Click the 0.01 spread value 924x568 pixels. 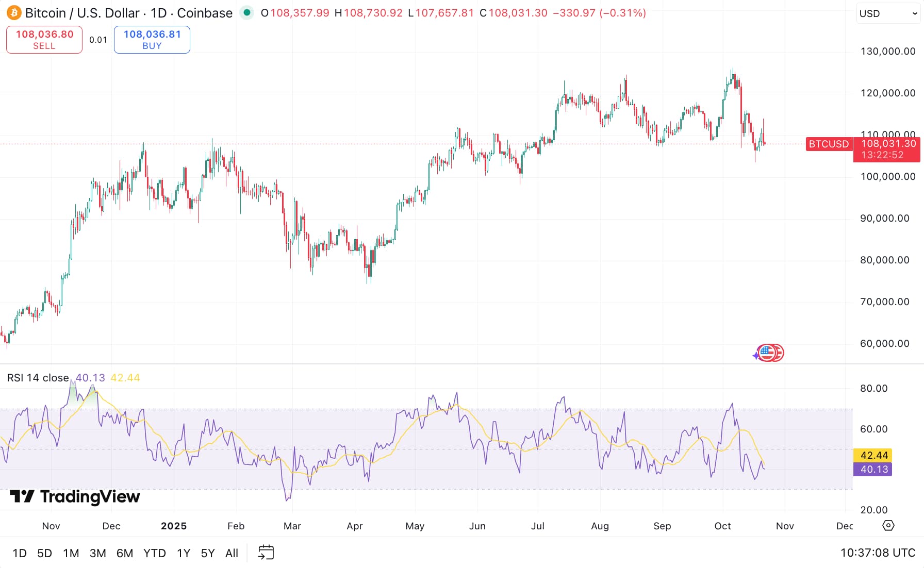point(98,40)
